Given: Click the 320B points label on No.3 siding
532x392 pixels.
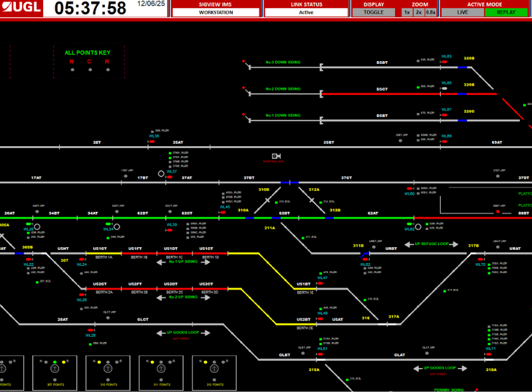Looking at the screenshot, I should pyautogui.click(x=469, y=58).
